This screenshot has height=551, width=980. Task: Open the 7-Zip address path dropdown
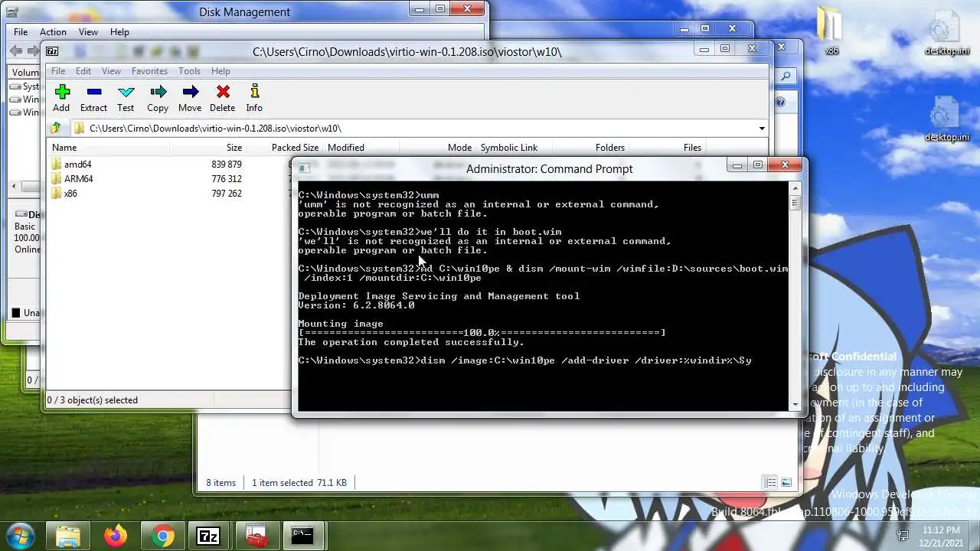pyautogui.click(x=762, y=129)
